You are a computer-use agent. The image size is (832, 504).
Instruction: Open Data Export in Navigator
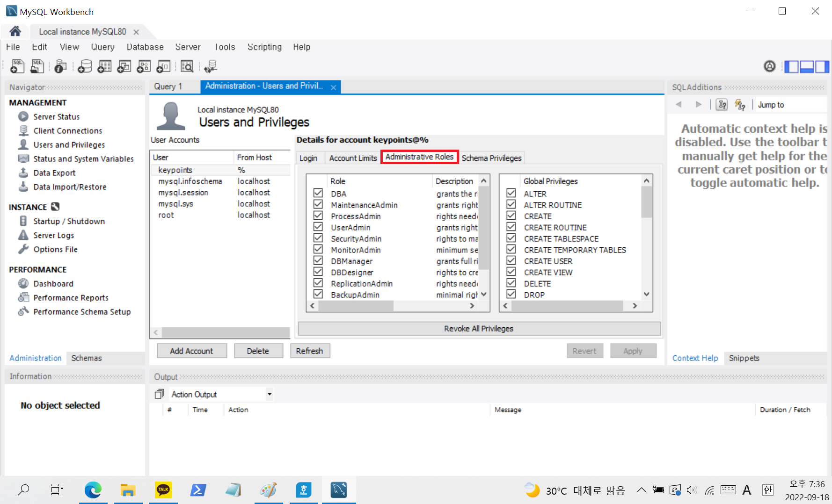point(54,173)
